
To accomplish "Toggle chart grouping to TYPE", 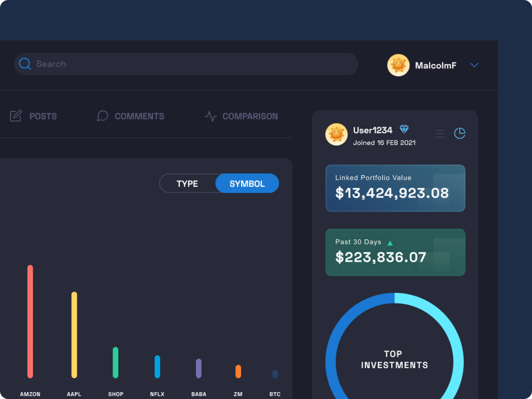I will pos(187,184).
